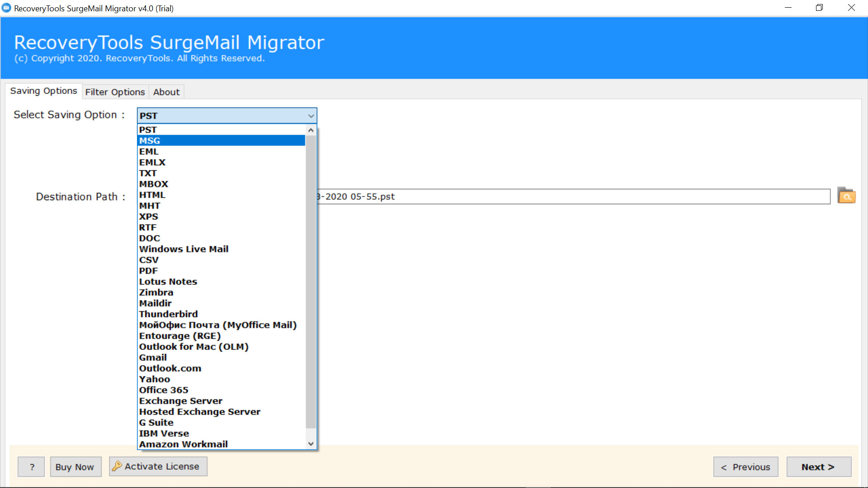The width and height of the screenshot is (868, 488).
Task: Choose Exchange Server from list
Action: [x=222, y=401]
